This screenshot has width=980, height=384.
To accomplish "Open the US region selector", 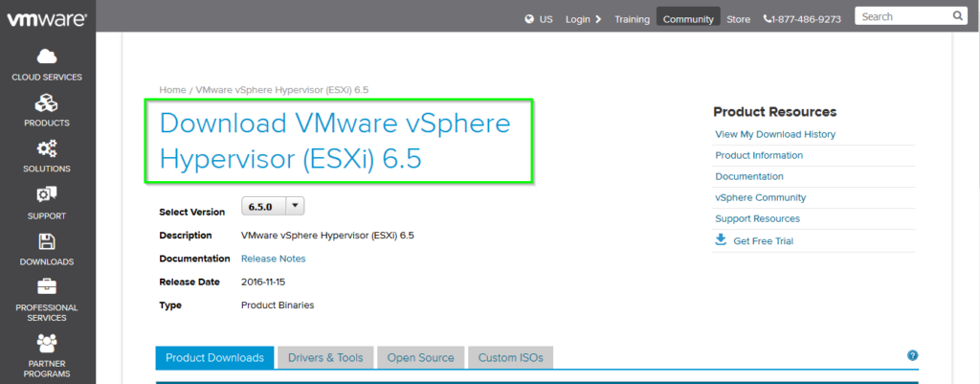I will click(x=540, y=19).
